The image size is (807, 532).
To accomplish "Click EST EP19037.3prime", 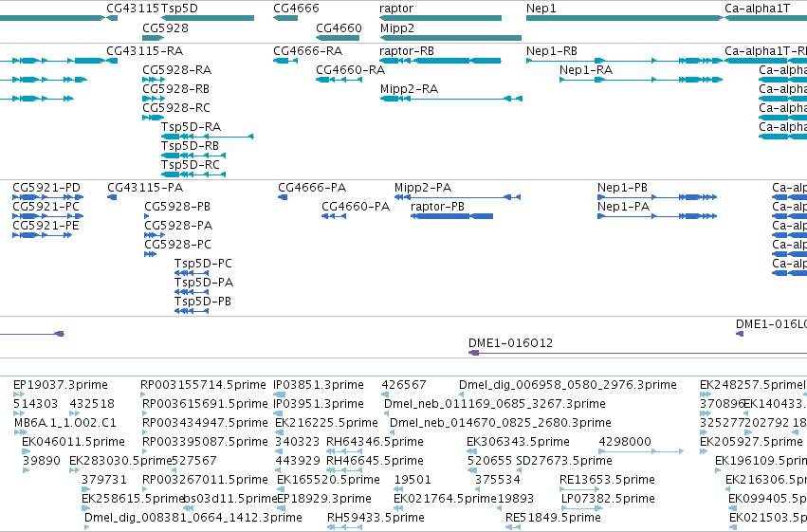I will pyautogui.click(x=60, y=385).
